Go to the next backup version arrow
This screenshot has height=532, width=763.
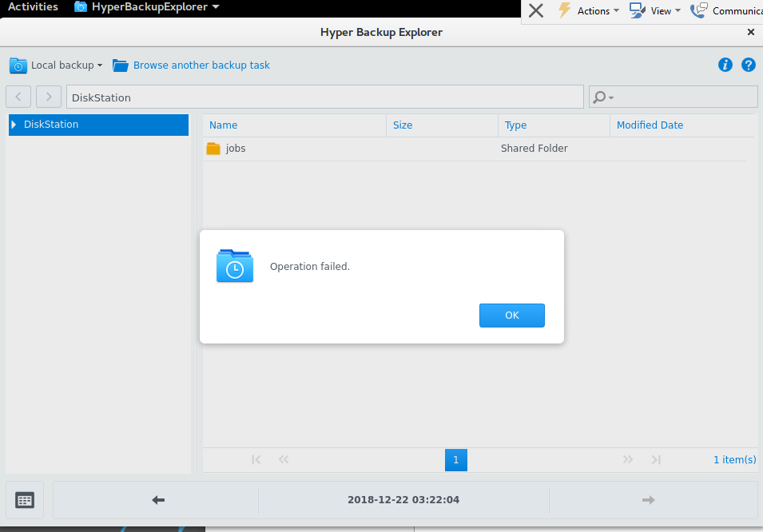[648, 500]
